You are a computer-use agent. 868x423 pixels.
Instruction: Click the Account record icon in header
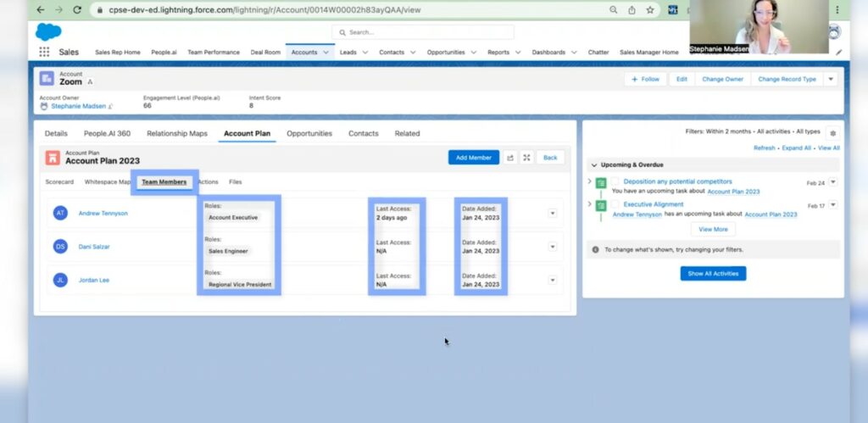[x=47, y=79]
